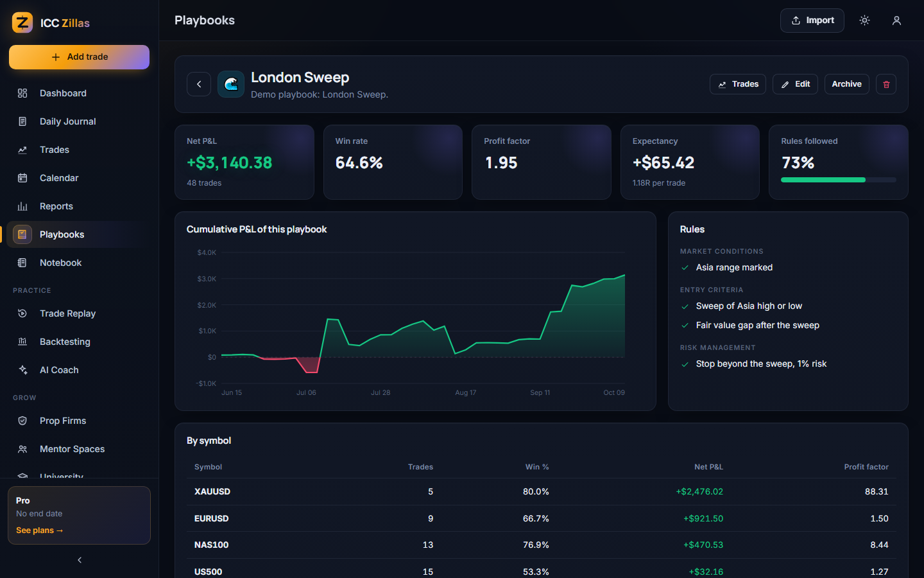Click the Asia range marked rule checkmark
Image resolution: width=924 pixels, height=578 pixels.
coord(685,268)
